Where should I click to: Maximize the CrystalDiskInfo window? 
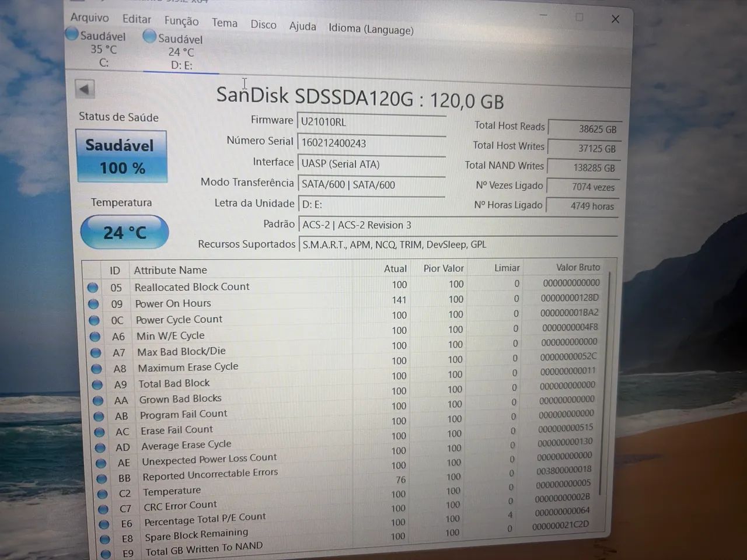pyautogui.click(x=579, y=17)
